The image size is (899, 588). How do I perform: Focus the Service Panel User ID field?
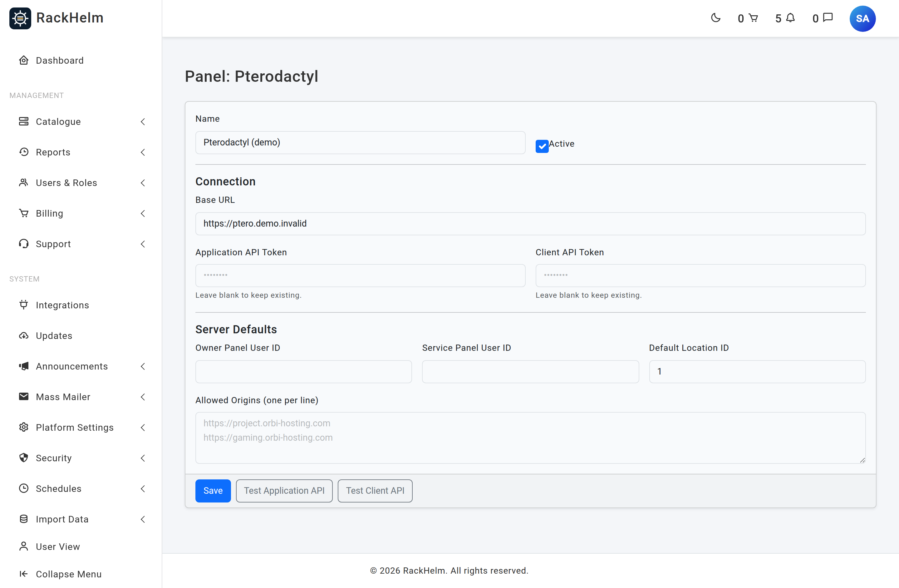(530, 372)
